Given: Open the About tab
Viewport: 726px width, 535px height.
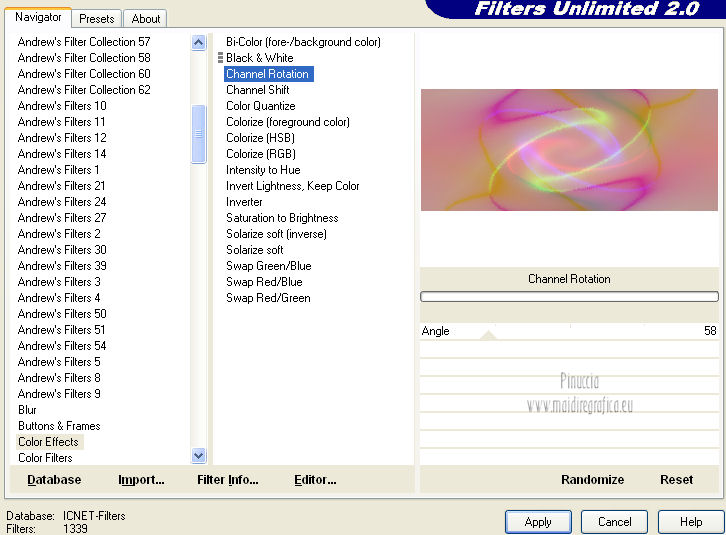Looking at the screenshot, I should [145, 19].
